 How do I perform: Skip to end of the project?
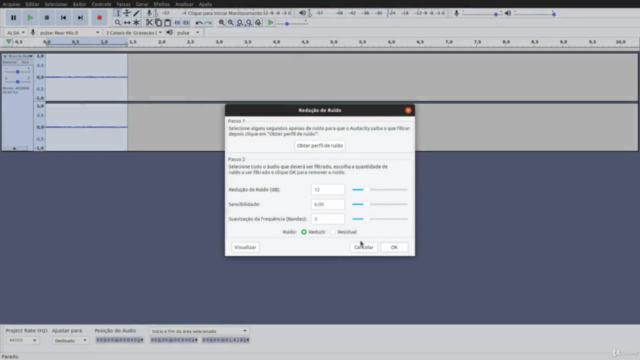(x=80, y=18)
